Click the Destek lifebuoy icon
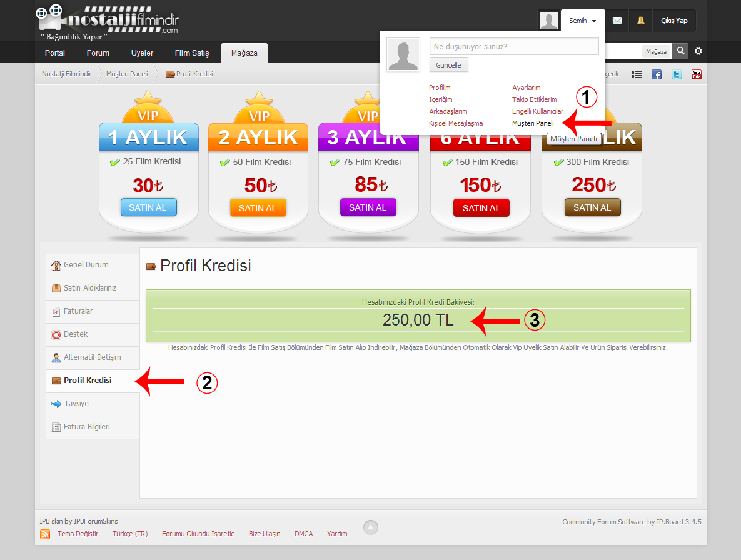741x560 pixels. 56,335
